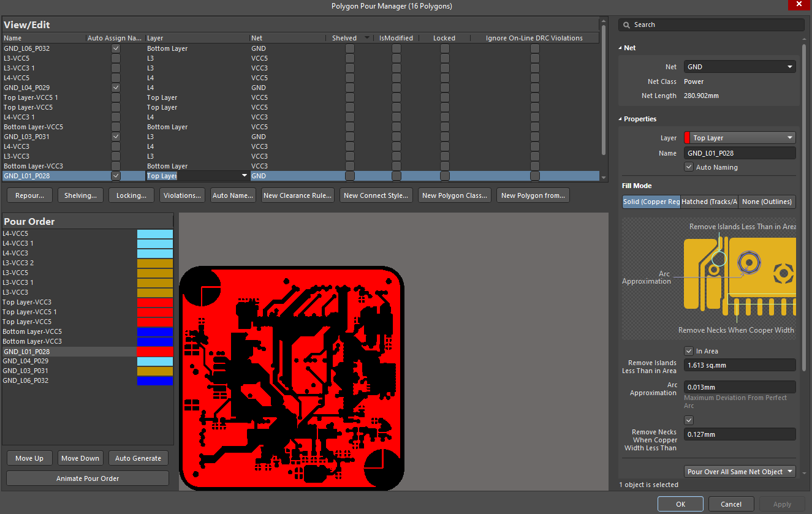This screenshot has width=812, height=514.
Task: Disable the Auto Naming checkbox
Action: [x=688, y=167]
